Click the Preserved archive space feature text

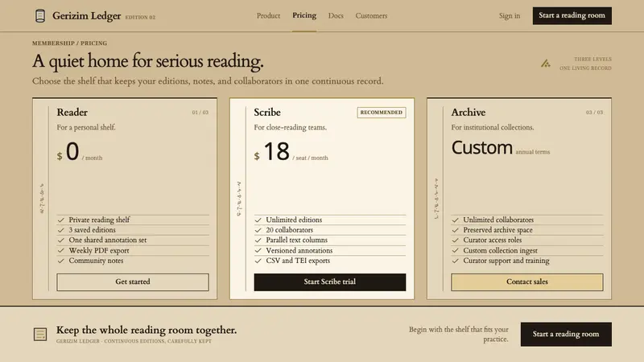[497, 230]
